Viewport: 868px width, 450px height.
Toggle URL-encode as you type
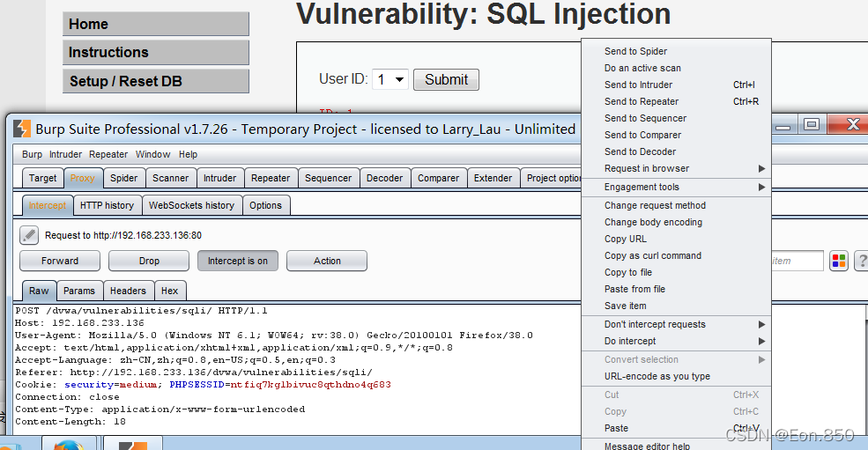676,376
